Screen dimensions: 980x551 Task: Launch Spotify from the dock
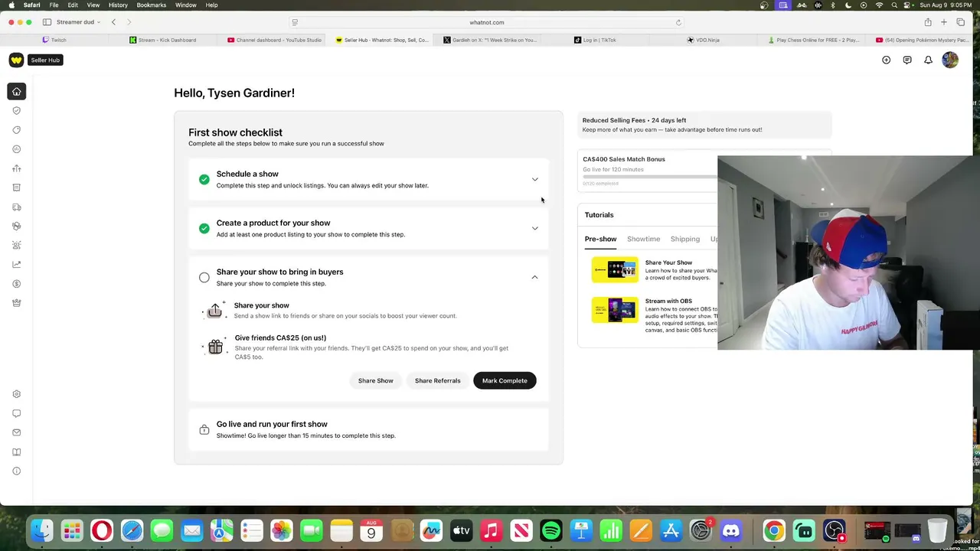click(x=551, y=530)
